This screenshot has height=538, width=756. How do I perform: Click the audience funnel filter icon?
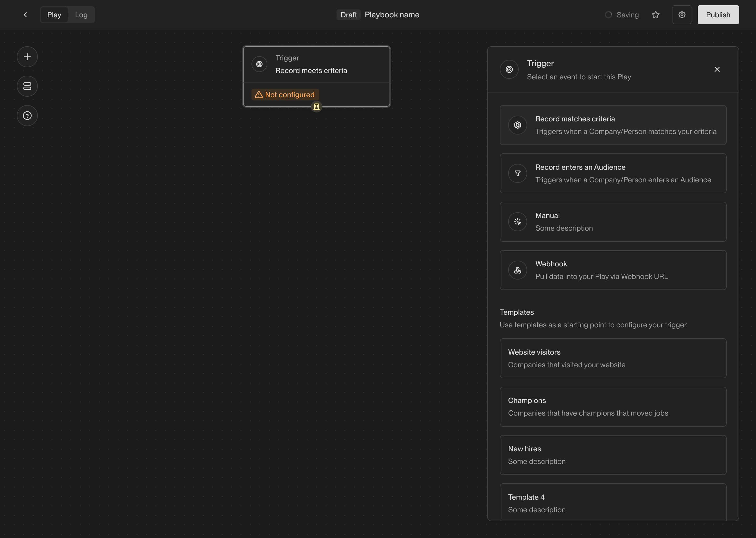pyautogui.click(x=517, y=174)
